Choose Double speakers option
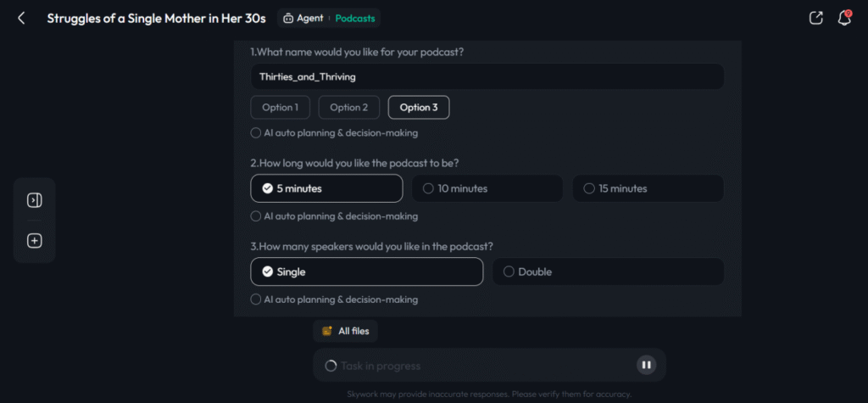Image resolution: width=868 pixels, height=403 pixels. pyautogui.click(x=608, y=271)
